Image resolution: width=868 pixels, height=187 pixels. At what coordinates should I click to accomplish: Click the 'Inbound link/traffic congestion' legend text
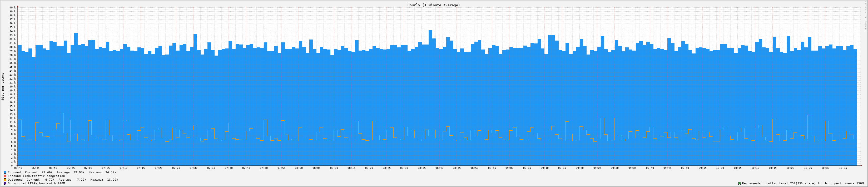click(x=36, y=176)
